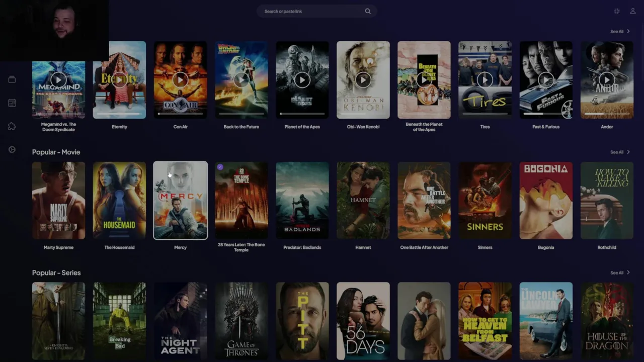Click the Hamnet title text
The height and width of the screenshot is (362, 644).
point(363,247)
